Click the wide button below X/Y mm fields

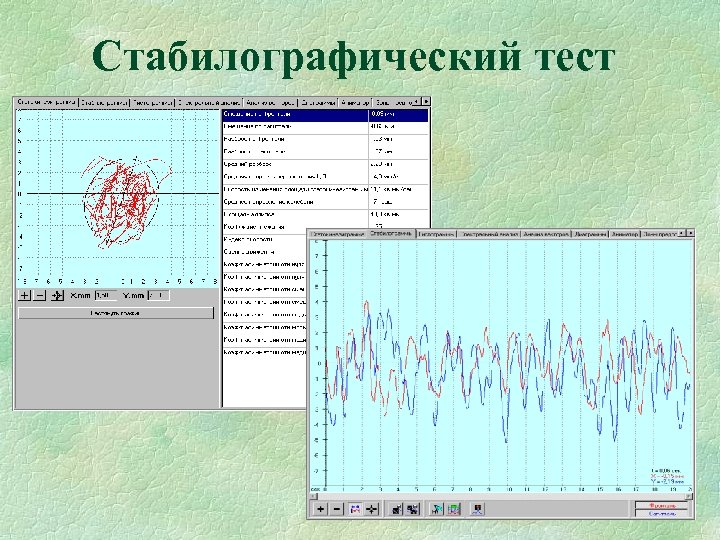[116, 313]
